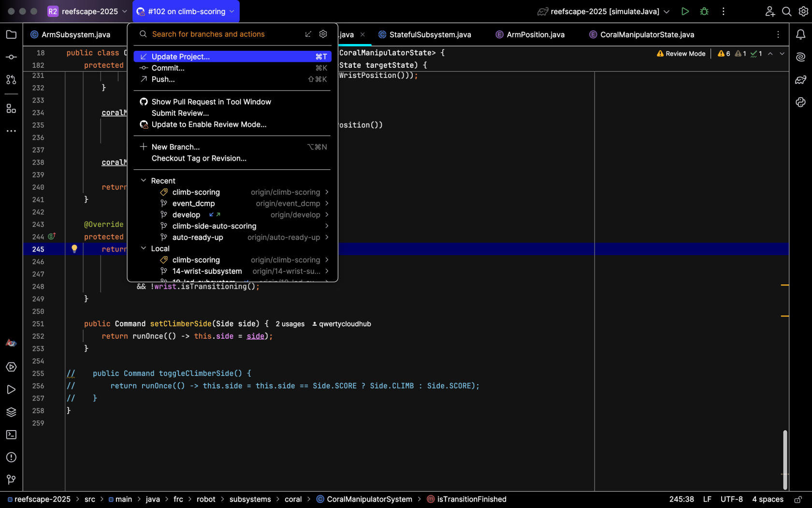The height and width of the screenshot is (508, 812).
Task: Open the more actions vertical ellipsis in title bar
Action: pyautogui.click(x=724, y=11)
